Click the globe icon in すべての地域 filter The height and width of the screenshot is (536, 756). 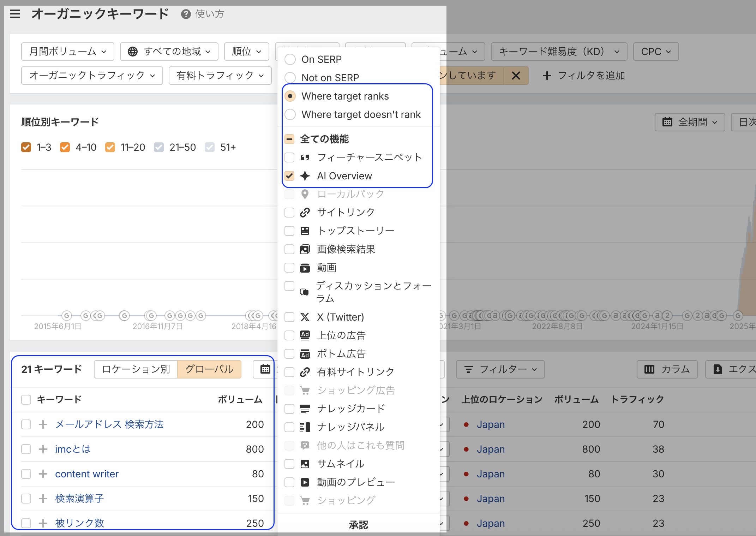[133, 52]
